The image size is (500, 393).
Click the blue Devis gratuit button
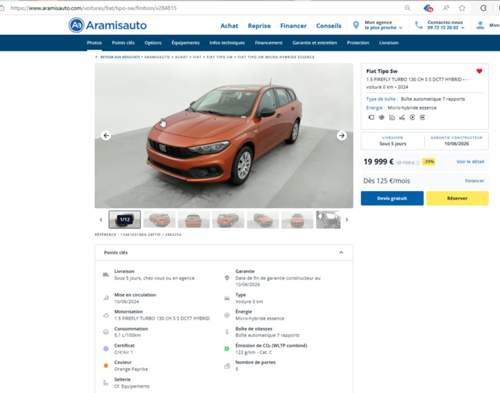pos(392,198)
